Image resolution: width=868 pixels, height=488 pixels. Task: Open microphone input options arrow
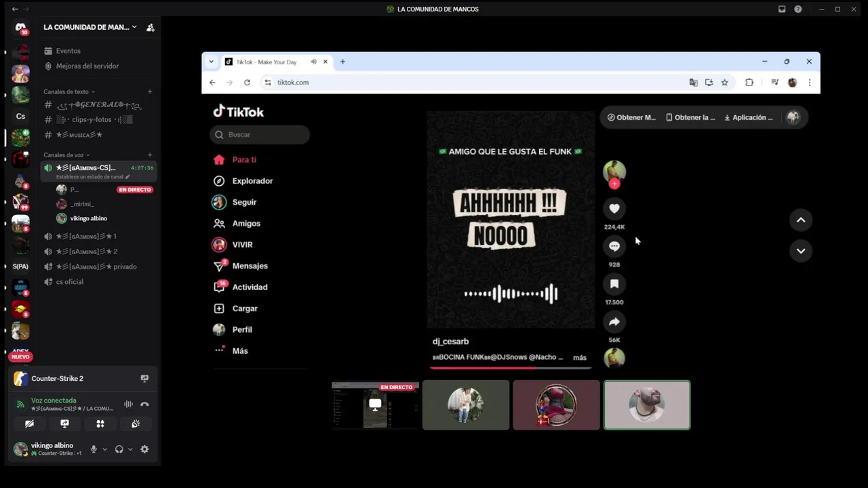pyautogui.click(x=104, y=449)
